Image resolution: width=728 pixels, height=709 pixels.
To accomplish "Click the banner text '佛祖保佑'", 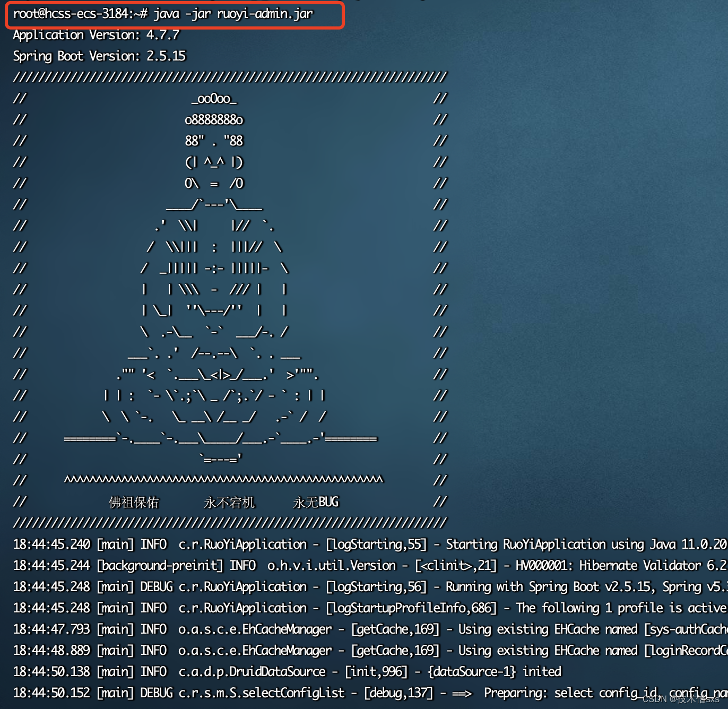I will tap(134, 502).
